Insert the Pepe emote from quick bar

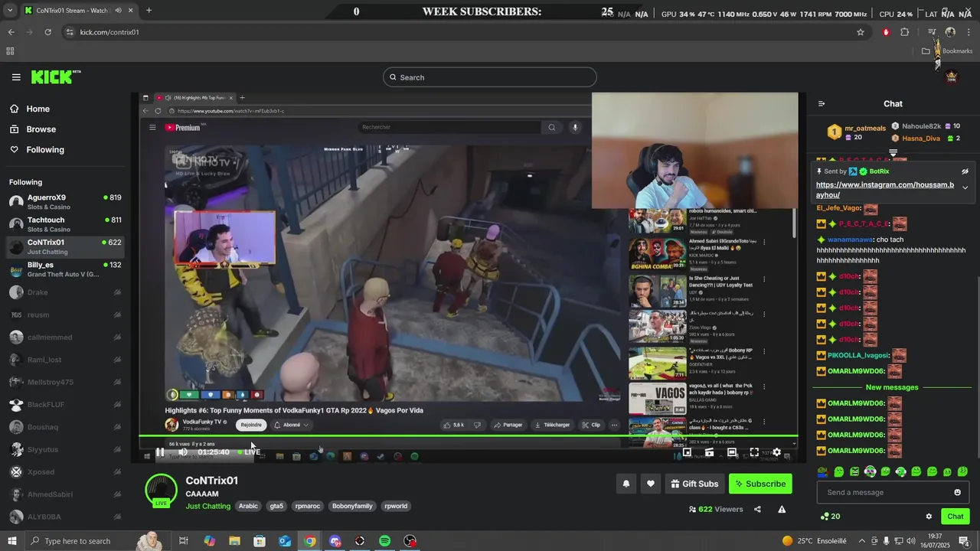coord(822,472)
